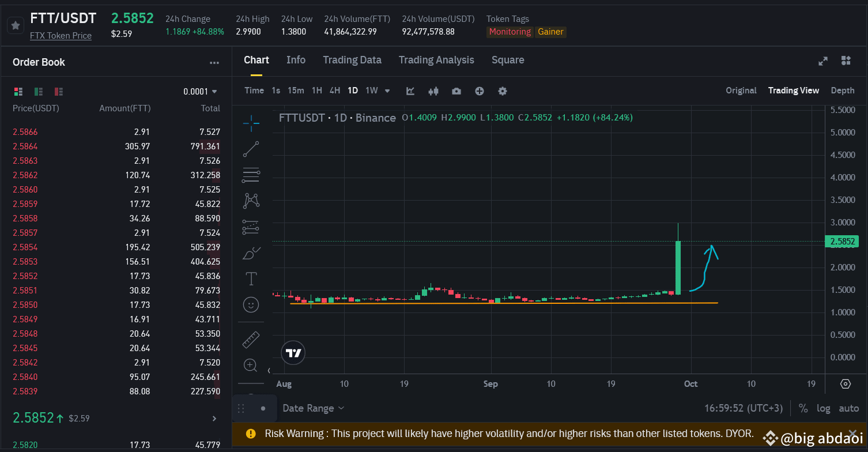Favorite the FTT/USDT pair with star icon

click(16, 25)
